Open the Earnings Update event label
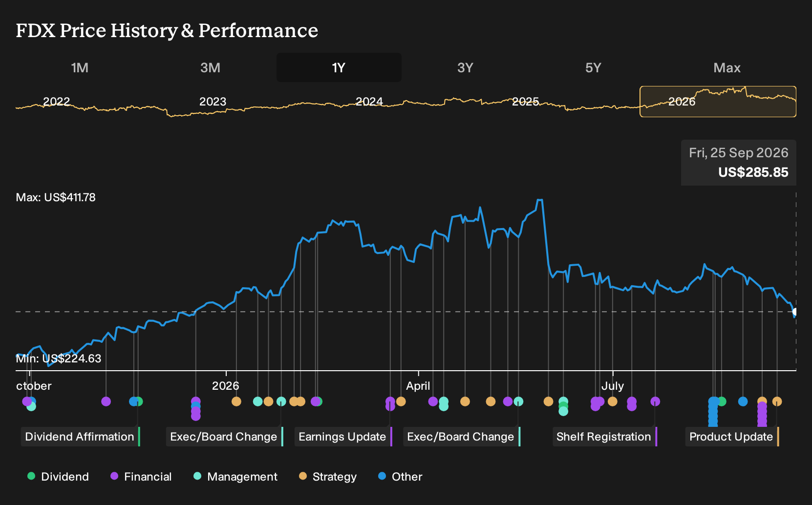The width and height of the screenshot is (812, 505). pos(343,437)
